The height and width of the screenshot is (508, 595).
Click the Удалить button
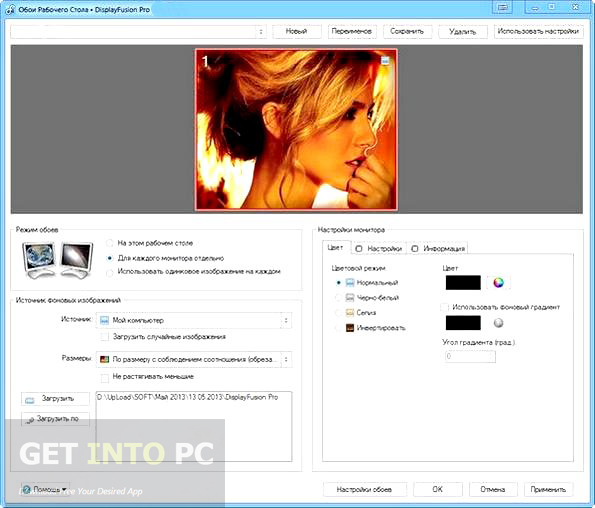tap(463, 31)
